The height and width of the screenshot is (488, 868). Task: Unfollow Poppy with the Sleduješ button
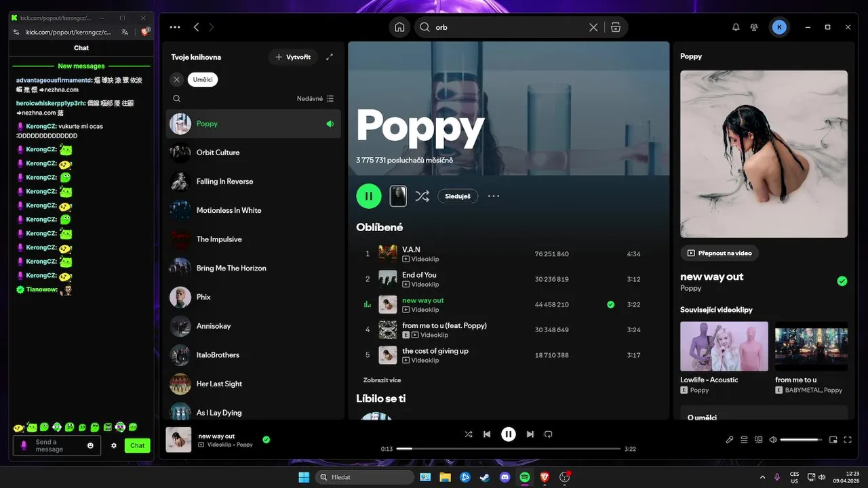pyautogui.click(x=458, y=196)
